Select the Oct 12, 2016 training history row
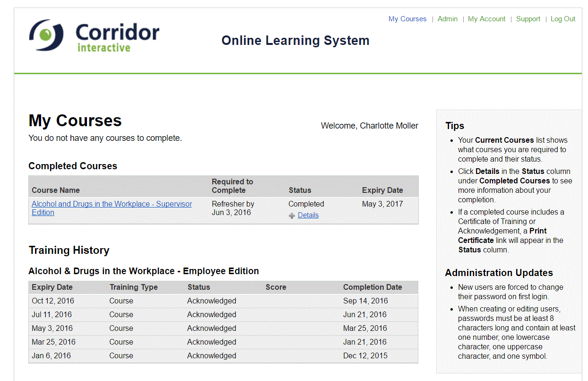588x381 pixels. click(223, 301)
